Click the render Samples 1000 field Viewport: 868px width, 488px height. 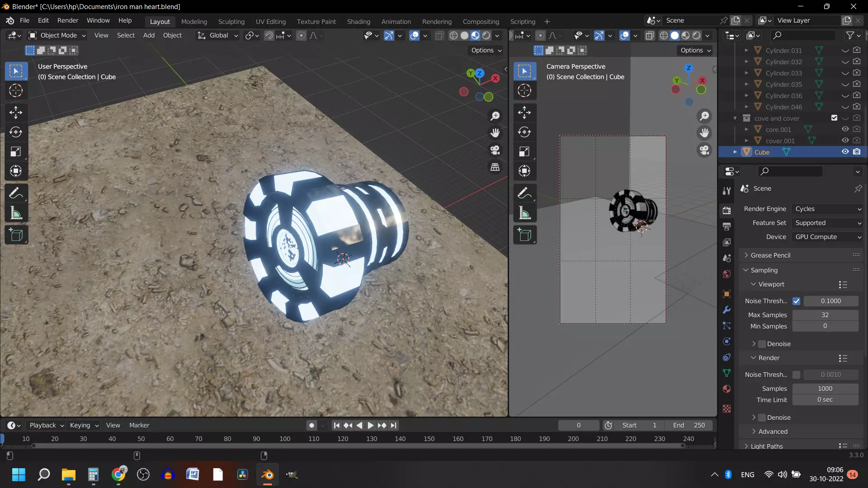point(825,389)
